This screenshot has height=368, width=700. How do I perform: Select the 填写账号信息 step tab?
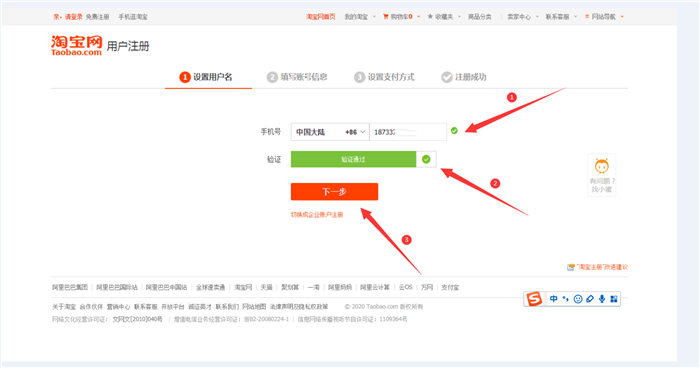pos(296,77)
